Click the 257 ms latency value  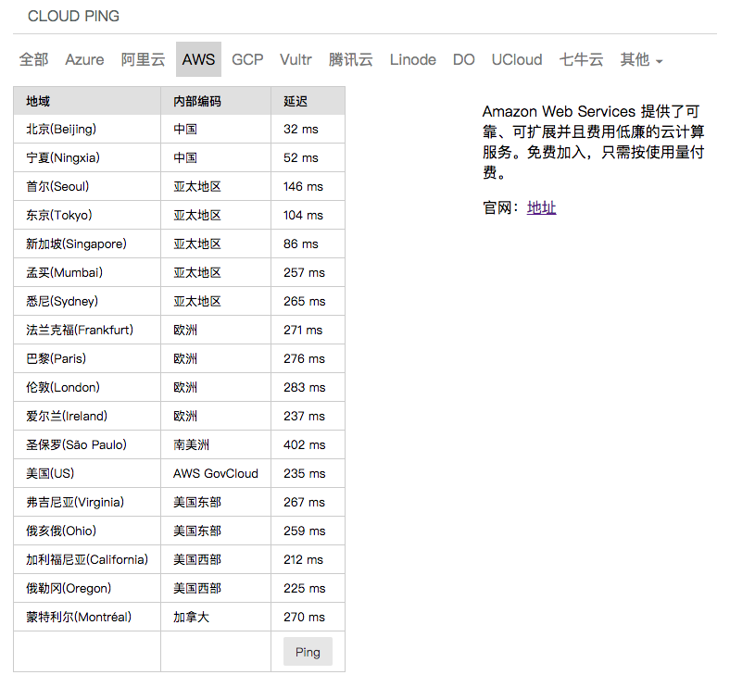(304, 273)
